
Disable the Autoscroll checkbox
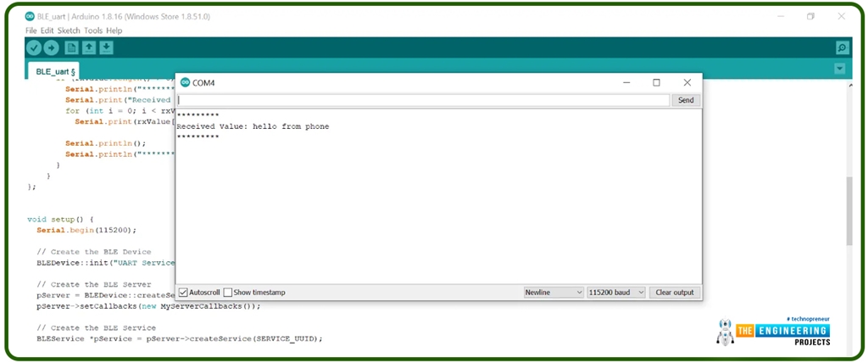click(183, 293)
